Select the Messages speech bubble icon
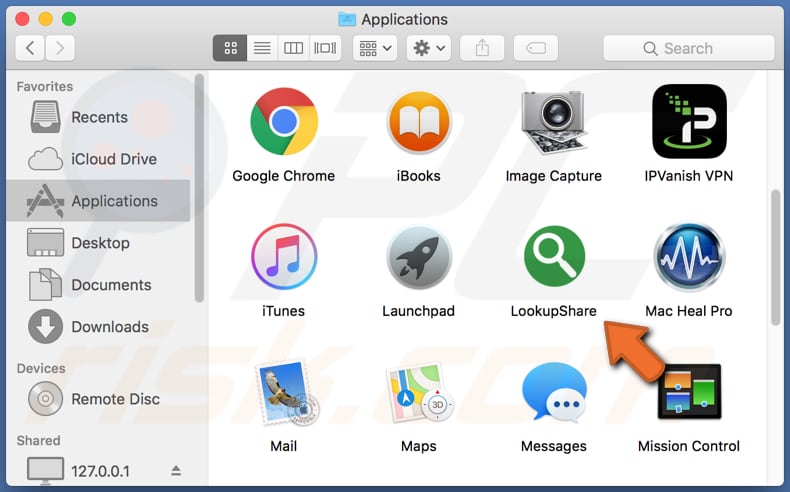Viewport: 790px width, 492px height. click(x=554, y=391)
